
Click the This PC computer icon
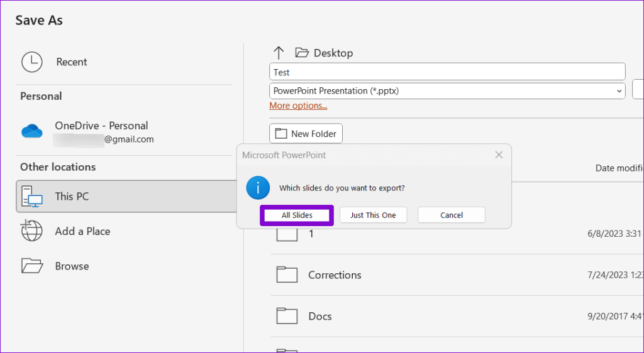click(32, 197)
